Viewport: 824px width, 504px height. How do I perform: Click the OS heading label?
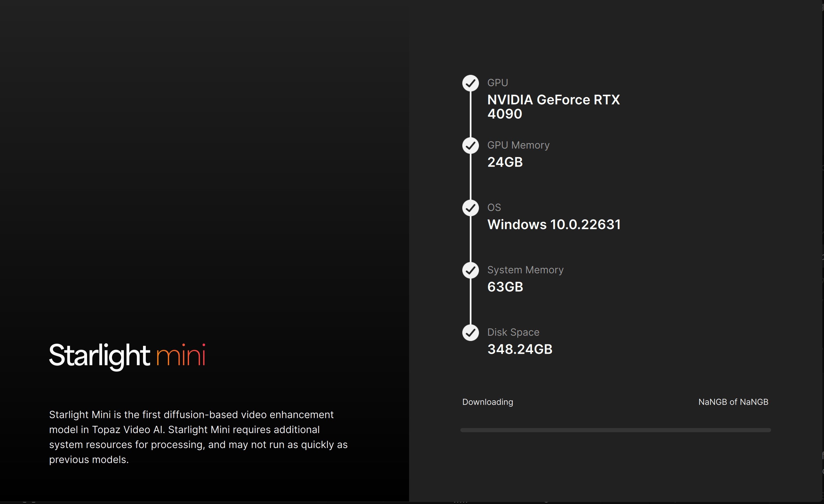coord(494,207)
